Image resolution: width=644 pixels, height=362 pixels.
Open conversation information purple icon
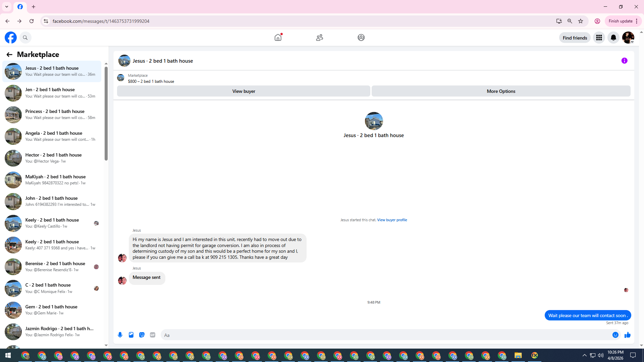coord(624,61)
